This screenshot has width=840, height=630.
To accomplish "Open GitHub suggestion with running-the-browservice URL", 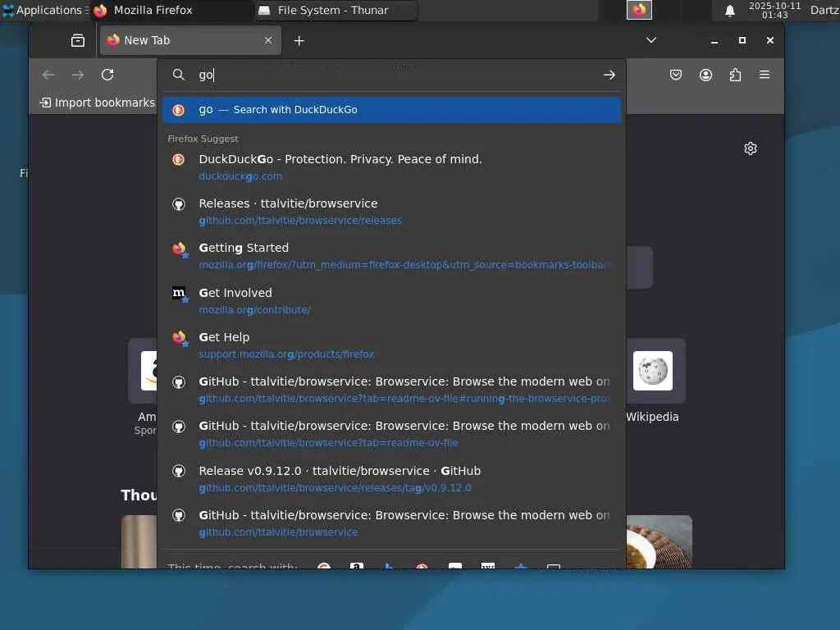I will coord(391,390).
